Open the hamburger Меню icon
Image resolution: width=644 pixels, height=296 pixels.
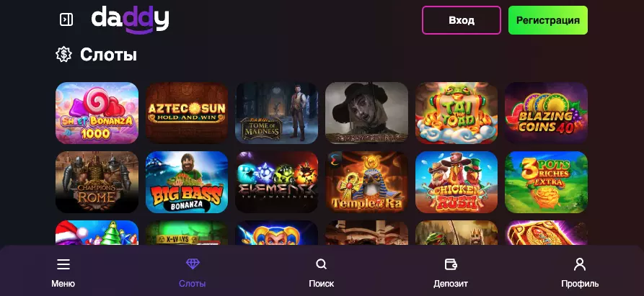[63, 264]
